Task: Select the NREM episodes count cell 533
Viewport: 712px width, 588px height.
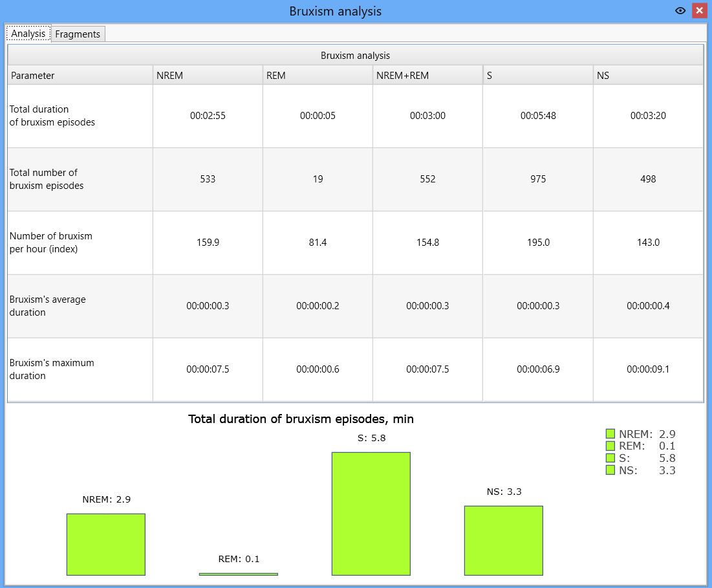Action: pyautogui.click(x=208, y=179)
